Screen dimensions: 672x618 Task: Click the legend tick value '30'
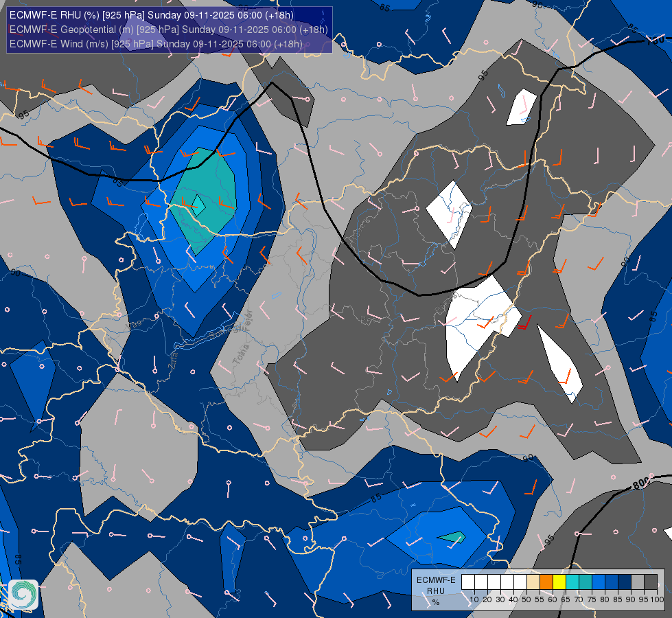coord(500,599)
